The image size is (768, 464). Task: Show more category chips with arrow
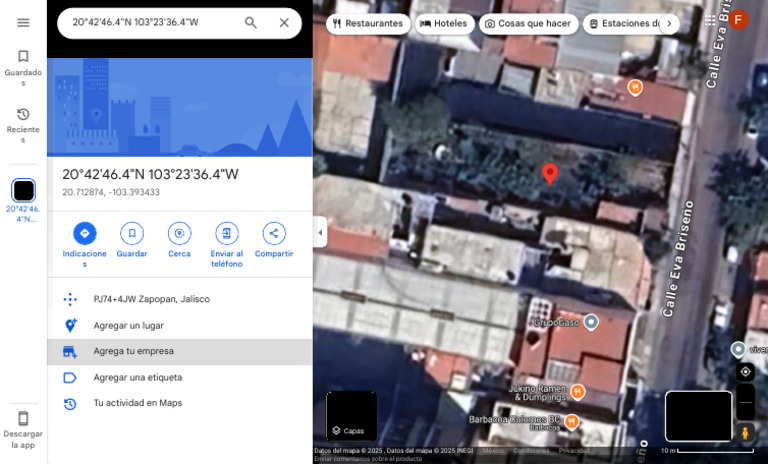(x=669, y=24)
